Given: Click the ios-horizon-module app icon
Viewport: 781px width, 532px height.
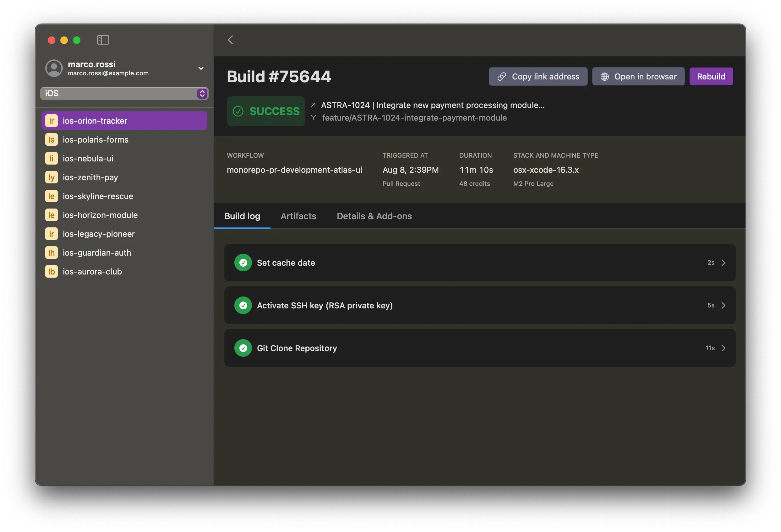Looking at the screenshot, I should 52,214.
